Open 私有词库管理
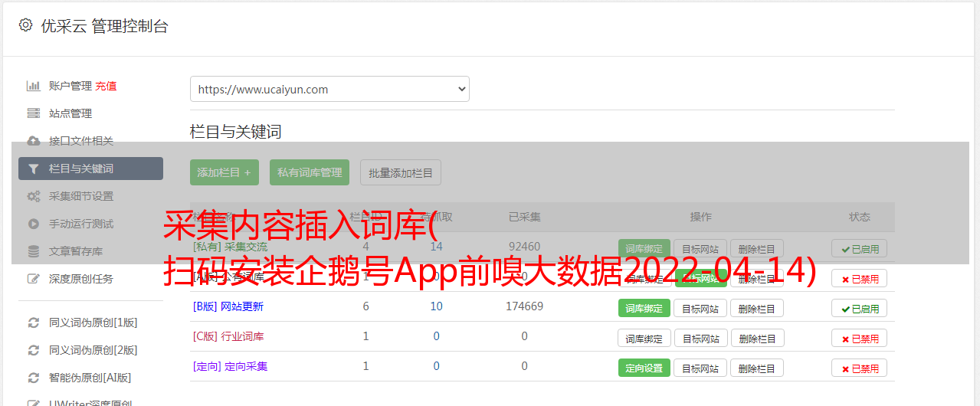The height and width of the screenshot is (406, 980). pos(310,172)
